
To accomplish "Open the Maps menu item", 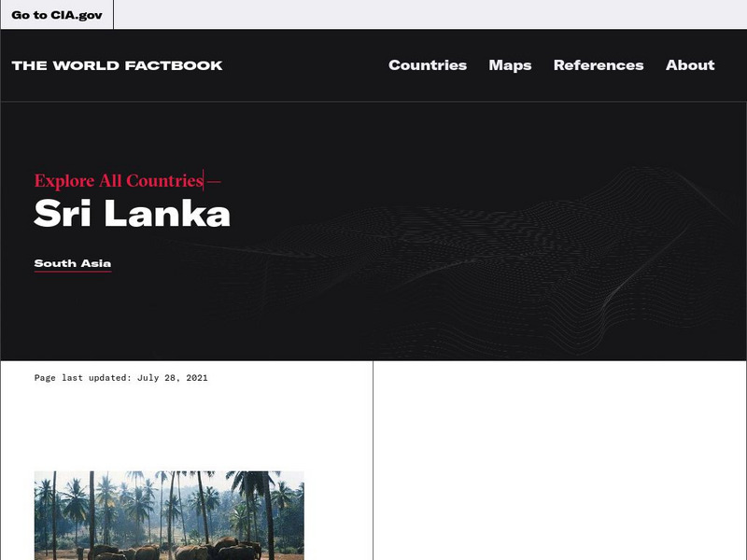I will point(510,65).
